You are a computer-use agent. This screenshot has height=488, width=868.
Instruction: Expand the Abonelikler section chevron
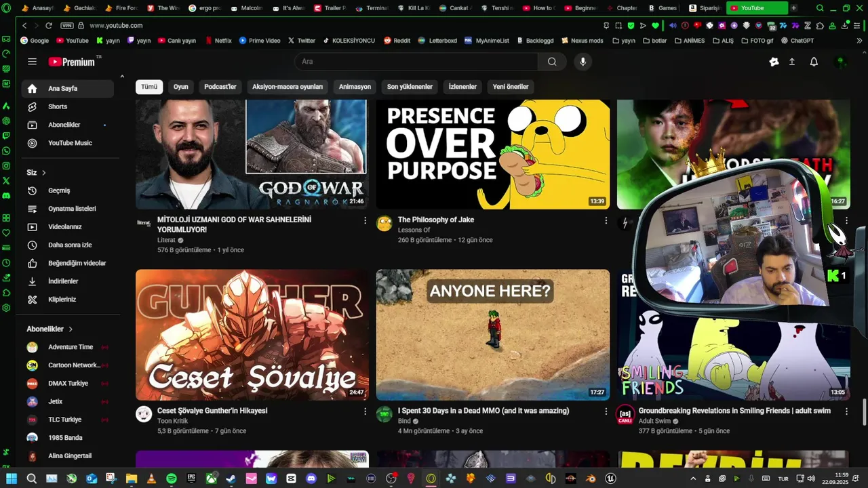tap(71, 329)
